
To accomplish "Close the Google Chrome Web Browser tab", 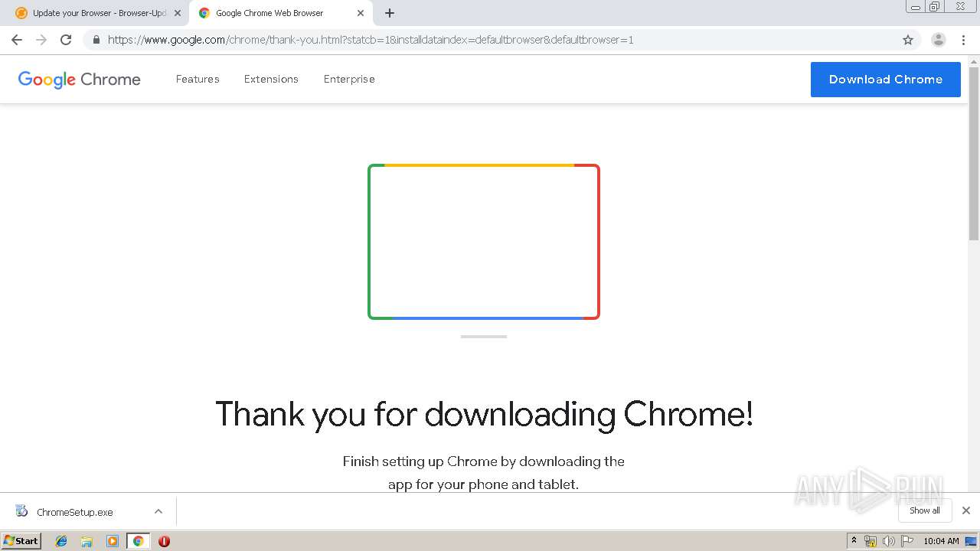I will pyautogui.click(x=361, y=13).
